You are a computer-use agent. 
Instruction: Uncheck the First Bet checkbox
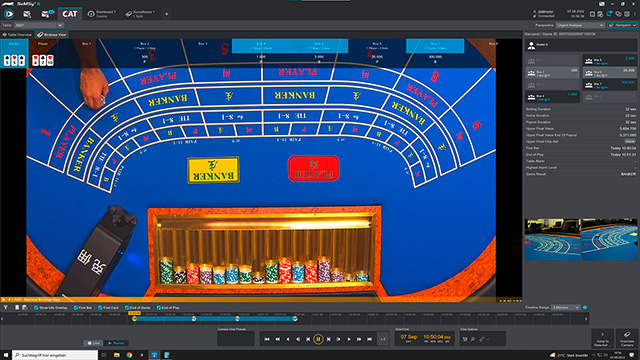pyautogui.click(x=76, y=308)
